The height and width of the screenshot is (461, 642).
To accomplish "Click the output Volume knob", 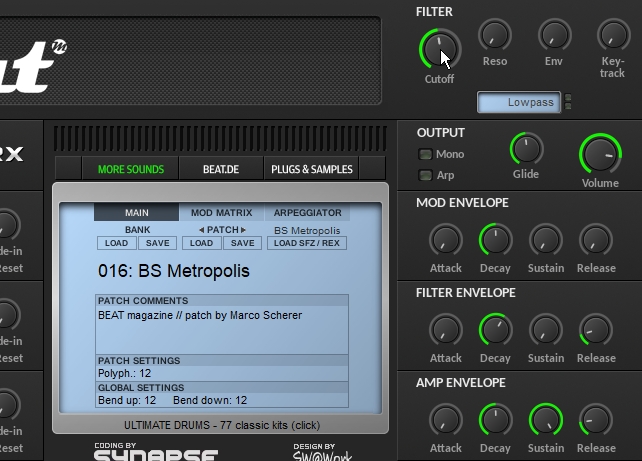I will 599,154.
